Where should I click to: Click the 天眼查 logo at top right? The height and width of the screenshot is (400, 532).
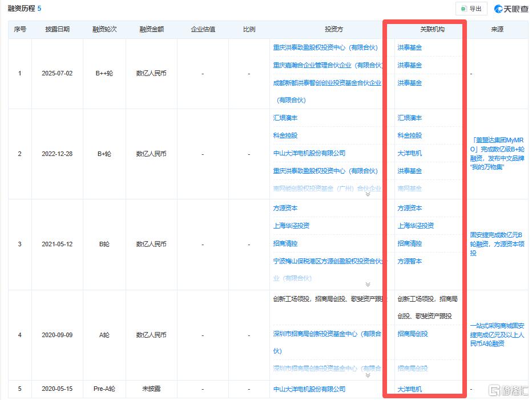(x=511, y=9)
